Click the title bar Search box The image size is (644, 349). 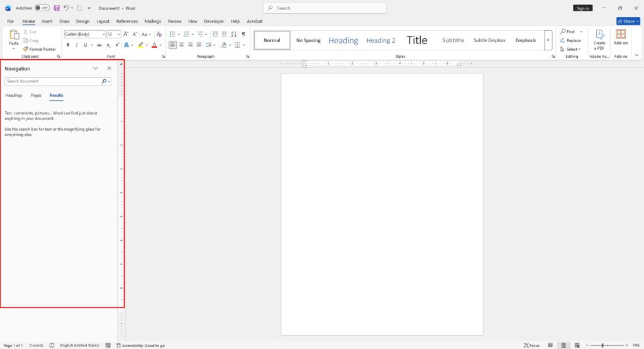point(325,8)
